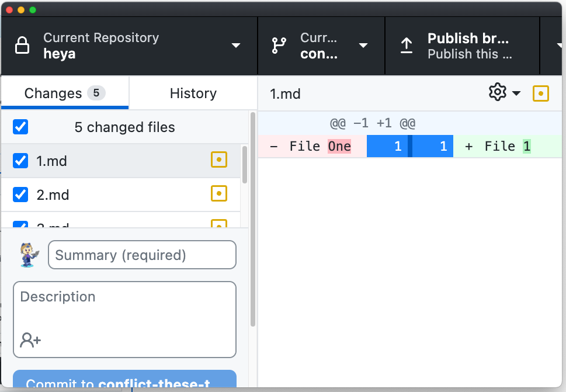This screenshot has width=566, height=392.
Task: Click the Publish branch upload arrow icon
Action: [407, 45]
